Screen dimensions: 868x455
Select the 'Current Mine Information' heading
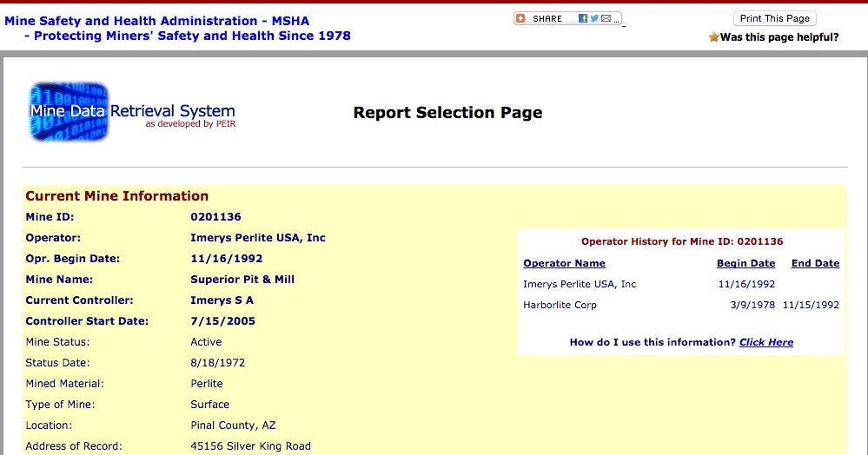(116, 196)
